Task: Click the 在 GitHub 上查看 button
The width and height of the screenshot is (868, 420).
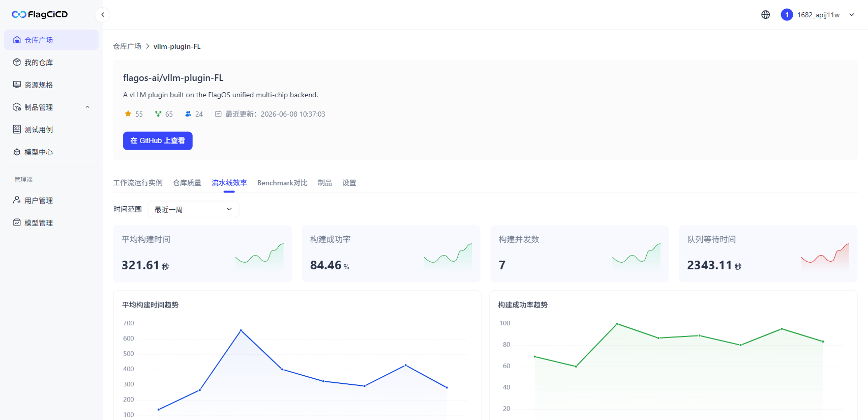Action: 158,141
